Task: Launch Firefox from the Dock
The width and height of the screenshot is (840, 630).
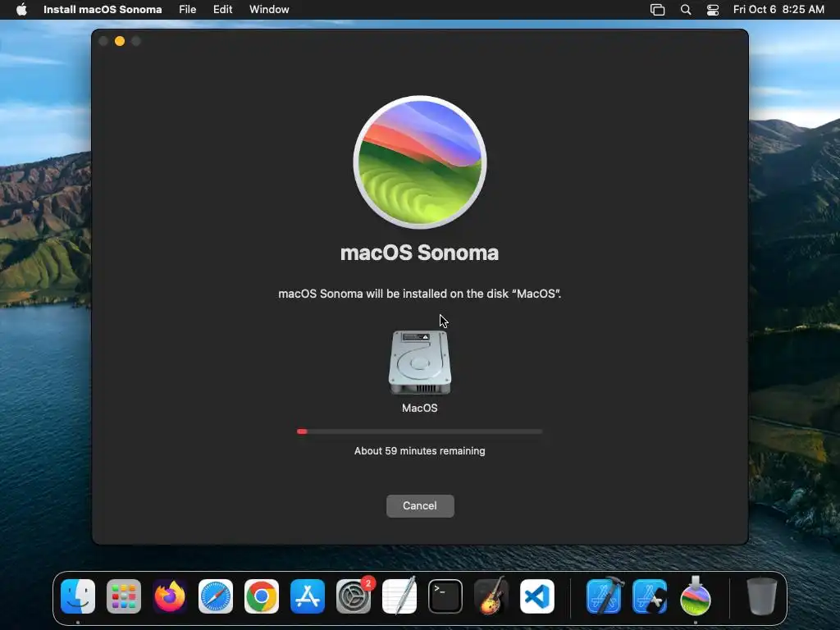Action: pos(170,596)
